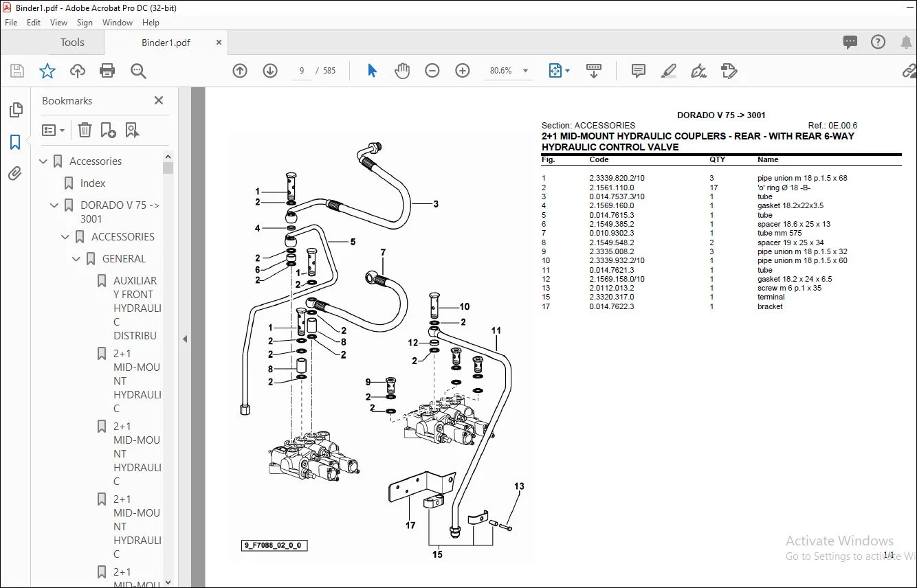Click the find bookmark icon

pyautogui.click(x=132, y=130)
